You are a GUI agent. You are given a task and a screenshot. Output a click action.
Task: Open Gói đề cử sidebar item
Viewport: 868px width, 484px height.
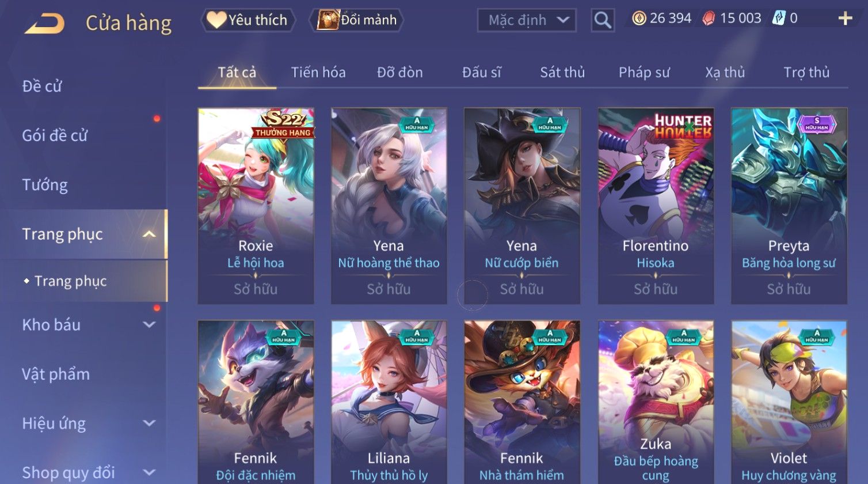click(x=55, y=136)
